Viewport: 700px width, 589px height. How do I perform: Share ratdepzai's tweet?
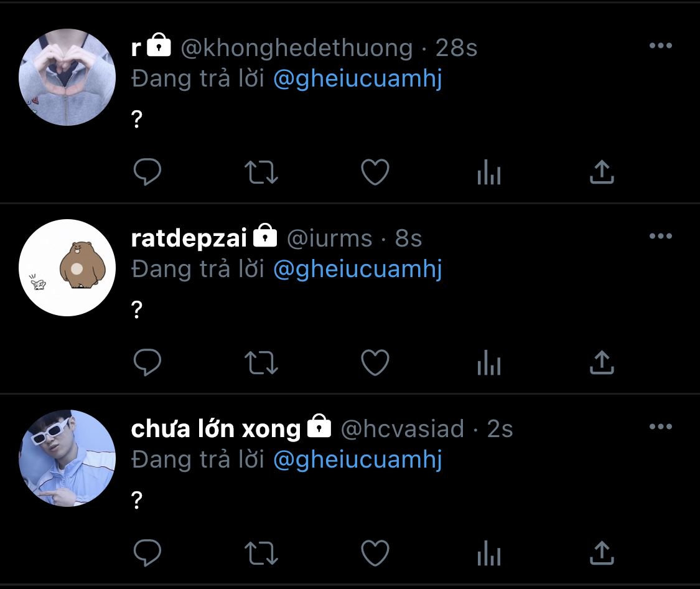[x=602, y=362]
